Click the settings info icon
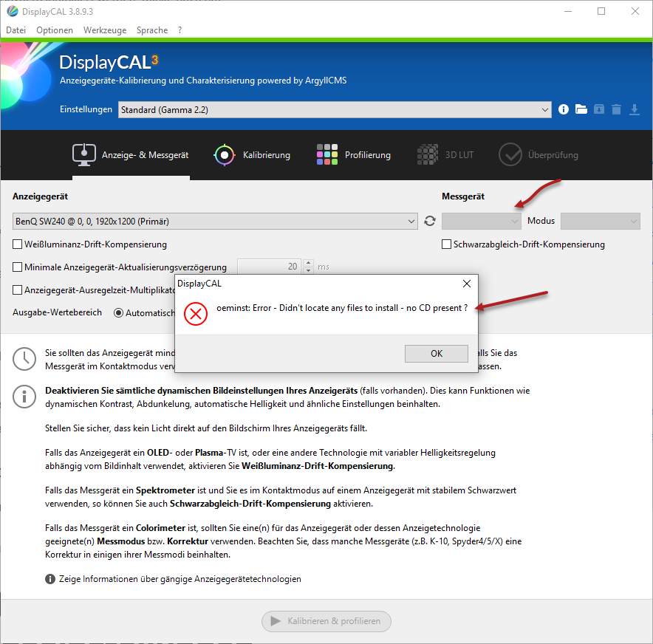Screen dimensions: 653x644 click(x=563, y=109)
